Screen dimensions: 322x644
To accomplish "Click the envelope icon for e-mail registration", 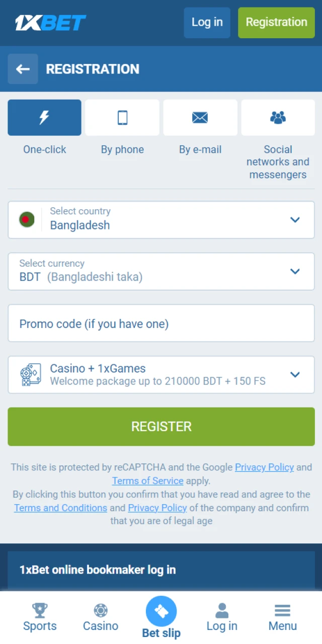I will [x=200, y=117].
